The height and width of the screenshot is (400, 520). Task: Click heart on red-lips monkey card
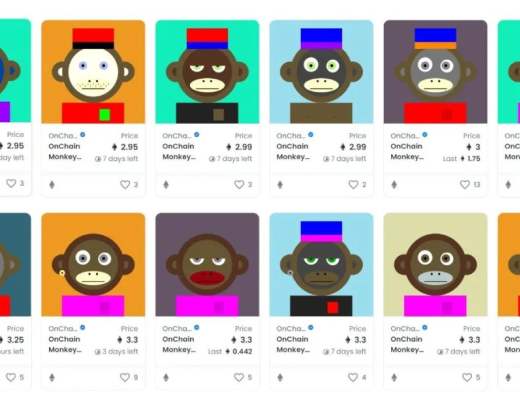click(239, 377)
